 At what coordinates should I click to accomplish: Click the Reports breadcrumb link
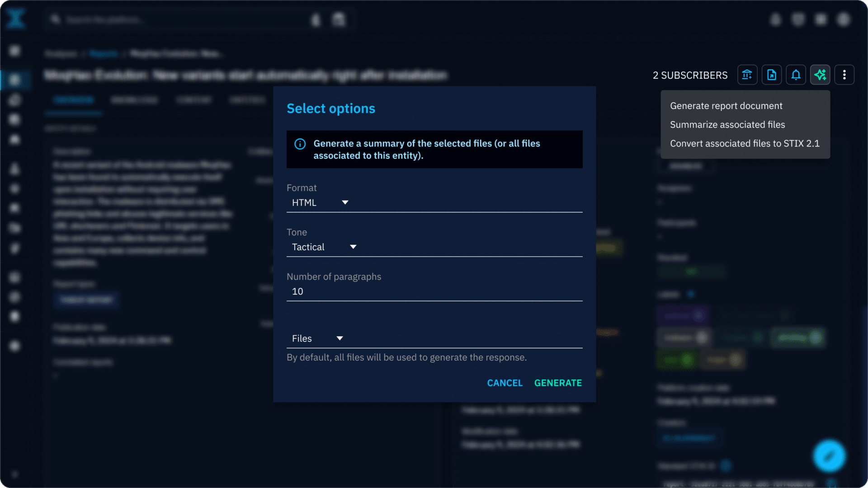pyautogui.click(x=104, y=54)
